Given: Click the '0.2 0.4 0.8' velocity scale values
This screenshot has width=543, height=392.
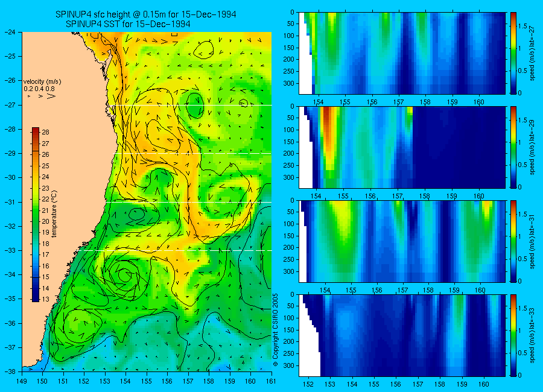Looking at the screenshot, I should 39,89.
